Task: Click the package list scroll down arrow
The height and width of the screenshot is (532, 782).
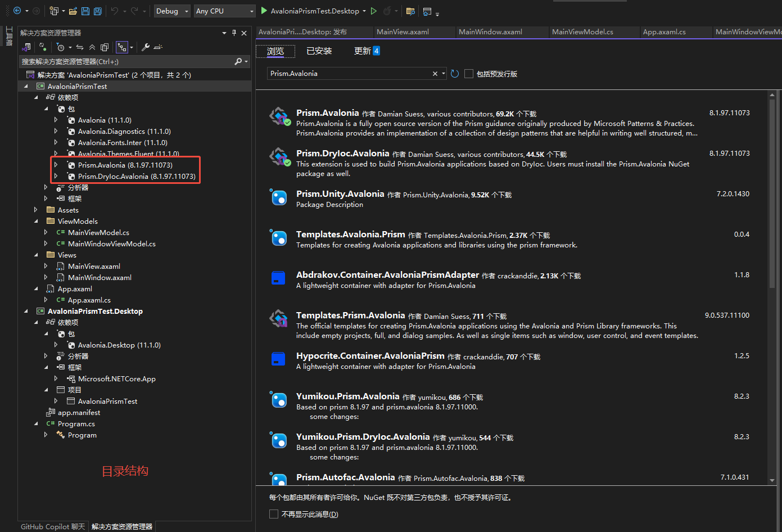Action: 772,480
